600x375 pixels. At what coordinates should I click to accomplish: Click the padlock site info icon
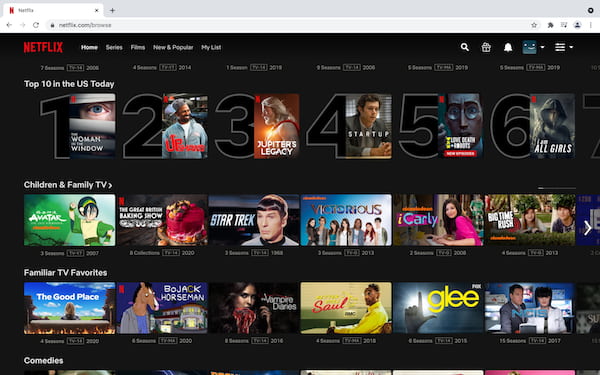click(52, 25)
